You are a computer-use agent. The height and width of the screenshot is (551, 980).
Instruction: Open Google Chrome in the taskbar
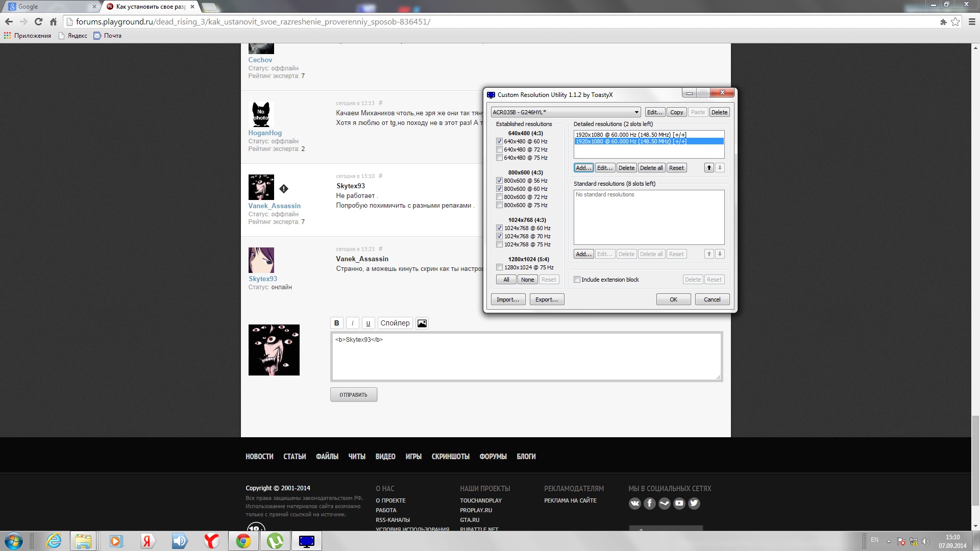[x=243, y=541]
